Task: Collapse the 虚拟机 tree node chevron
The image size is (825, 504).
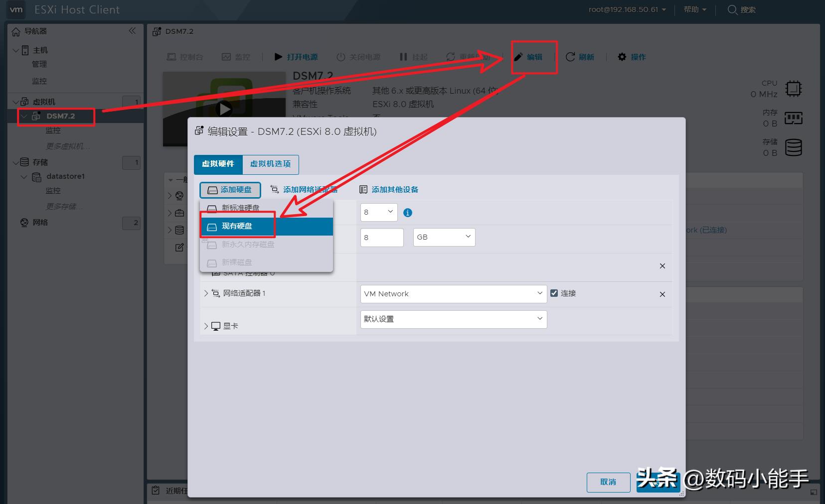Action: tap(15, 102)
